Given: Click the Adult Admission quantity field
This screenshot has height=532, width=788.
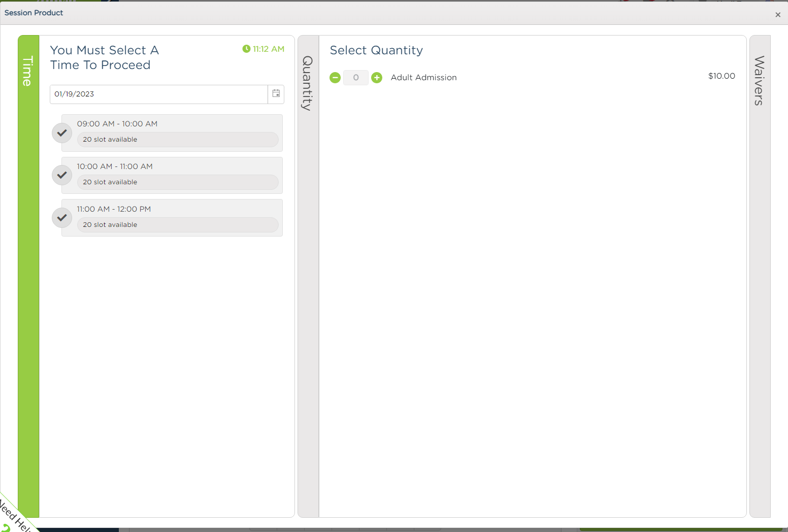Looking at the screenshot, I should pyautogui.click(x=356, y=78).
